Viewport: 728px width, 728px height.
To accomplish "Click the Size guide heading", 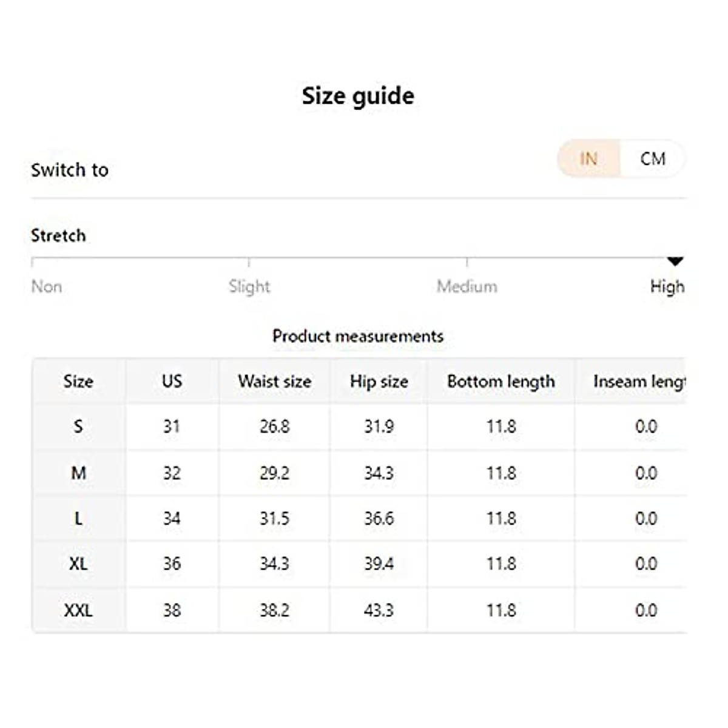I will pos(358,96).
